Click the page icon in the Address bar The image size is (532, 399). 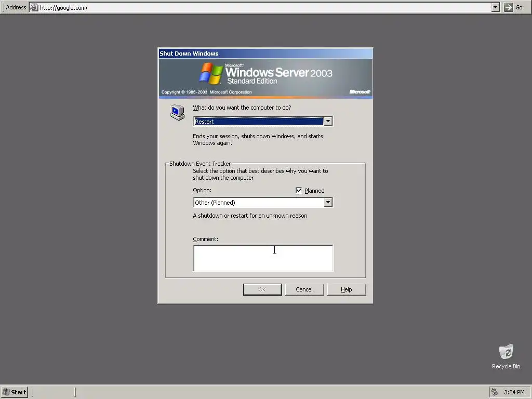34,7
